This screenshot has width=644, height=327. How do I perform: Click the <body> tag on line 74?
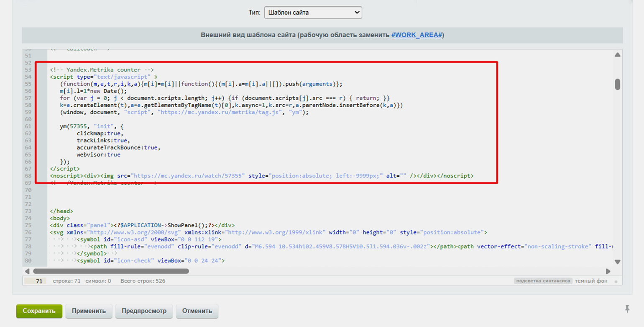point(60,218)
